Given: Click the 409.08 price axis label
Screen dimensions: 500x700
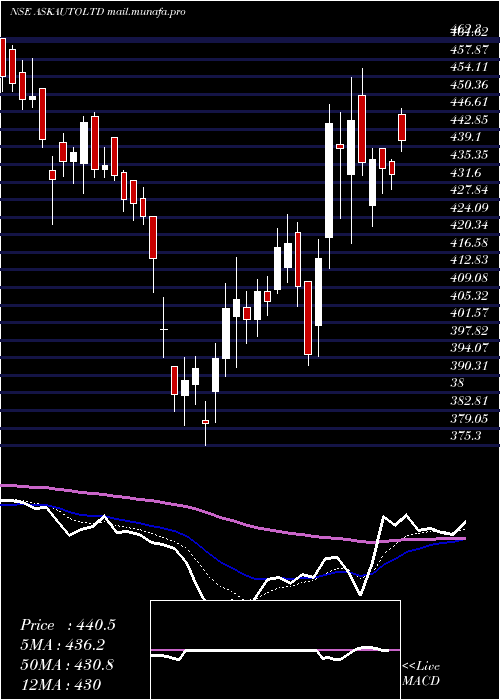Looking at the screenshot, I should [470, 278].
